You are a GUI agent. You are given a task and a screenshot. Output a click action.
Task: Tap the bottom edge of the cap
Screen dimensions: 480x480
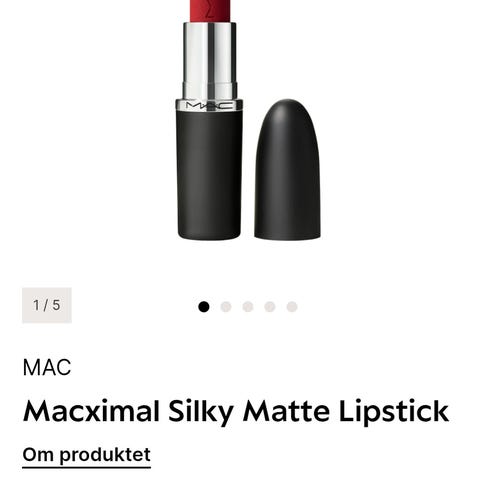287,236
